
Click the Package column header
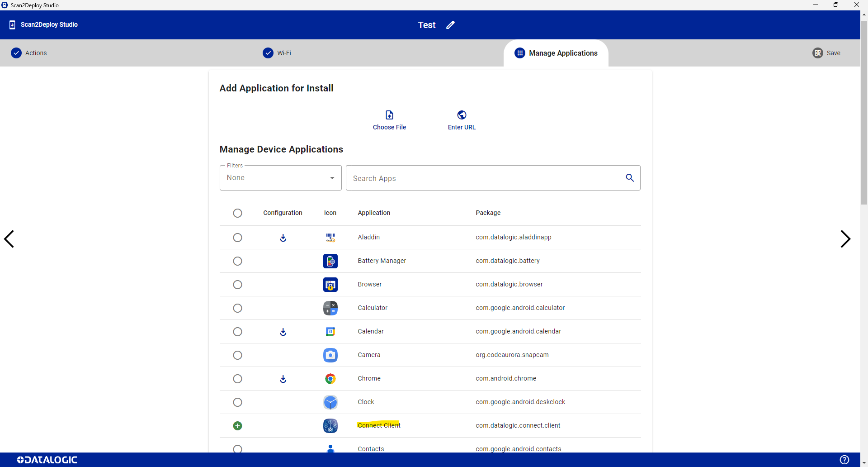[488, 213]
